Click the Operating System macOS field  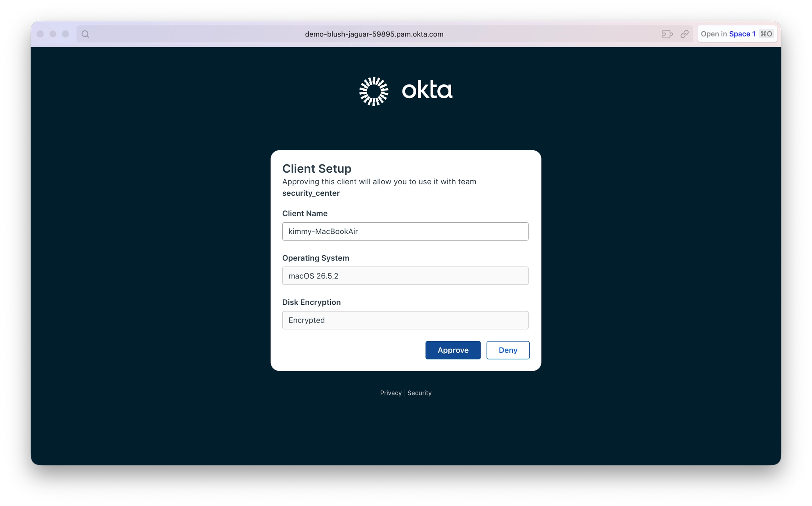(x=405, y=276)
